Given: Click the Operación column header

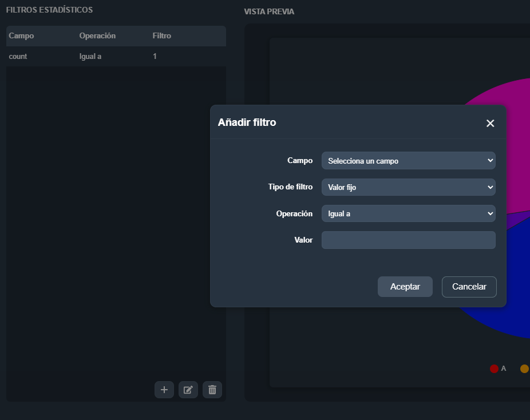Looking at the screenshot, I should 97,35.
